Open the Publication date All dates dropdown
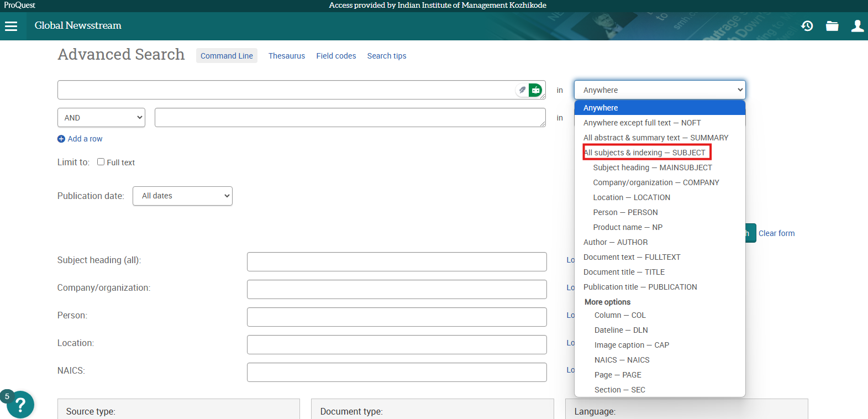This screenshot has height=419, width=868. pyautogui.click(x=182, y=196)
